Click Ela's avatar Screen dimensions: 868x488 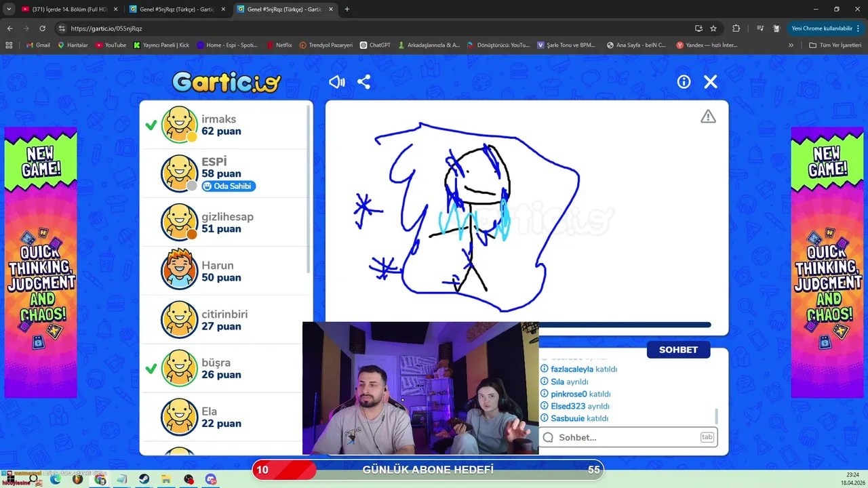coord(179,418)
